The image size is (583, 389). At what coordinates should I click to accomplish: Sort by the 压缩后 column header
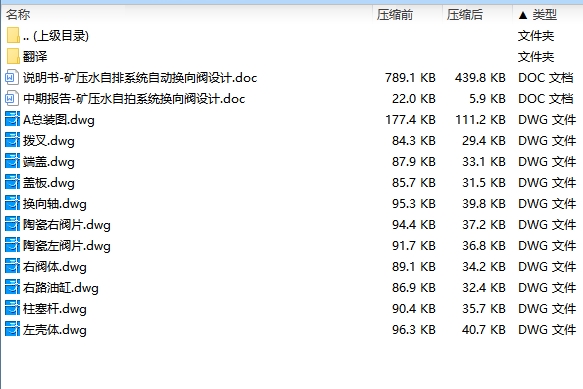(x=465, y=15)
